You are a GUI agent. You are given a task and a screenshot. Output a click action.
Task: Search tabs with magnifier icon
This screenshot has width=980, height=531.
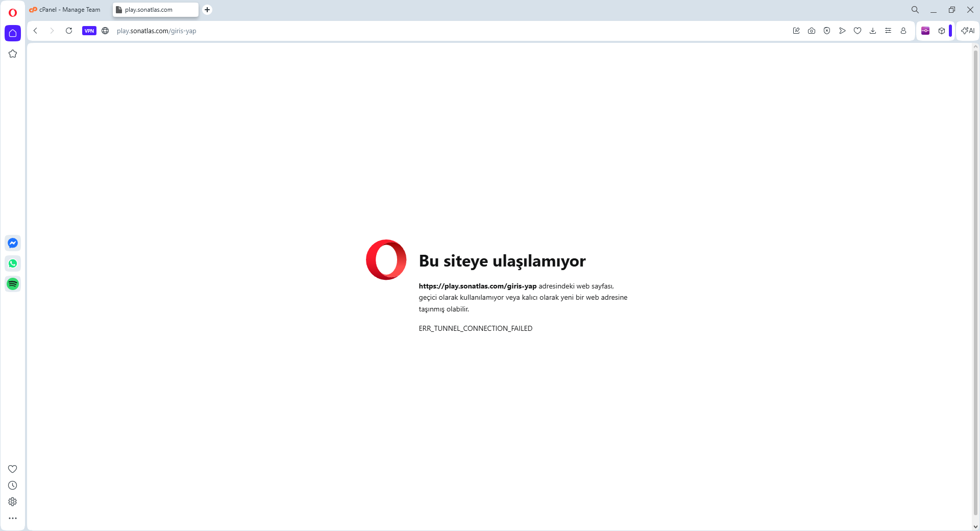pos(915,10)
